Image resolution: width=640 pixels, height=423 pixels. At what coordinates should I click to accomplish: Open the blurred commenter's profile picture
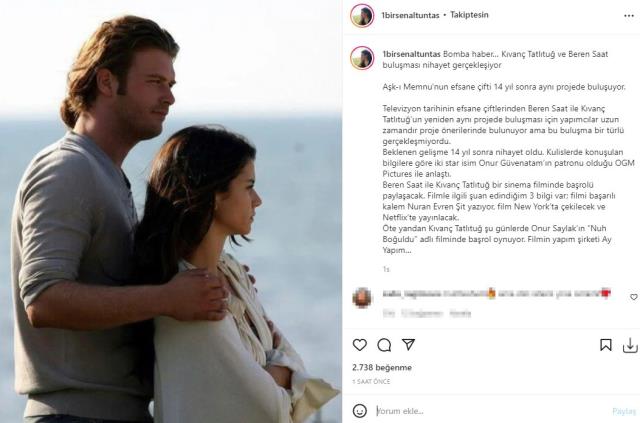362,298
